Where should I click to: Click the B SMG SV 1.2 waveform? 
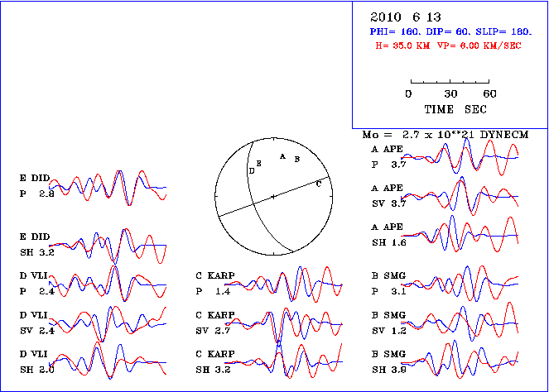(460, 322)
